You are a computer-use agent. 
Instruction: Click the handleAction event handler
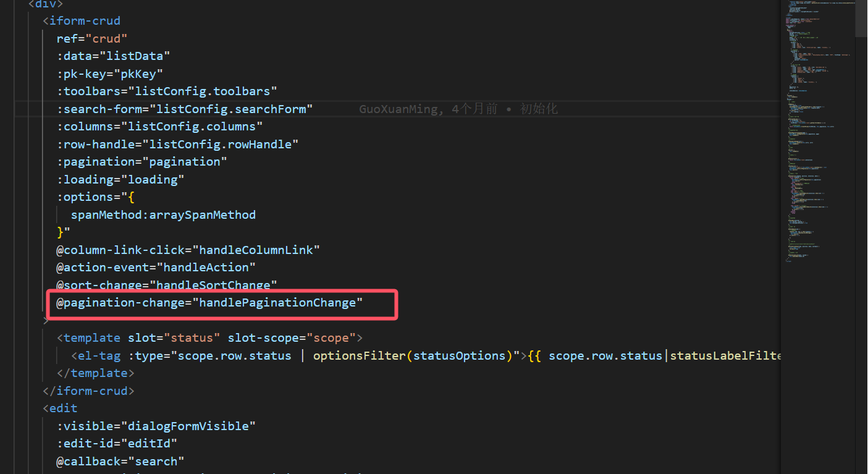[x=206, y=268]
